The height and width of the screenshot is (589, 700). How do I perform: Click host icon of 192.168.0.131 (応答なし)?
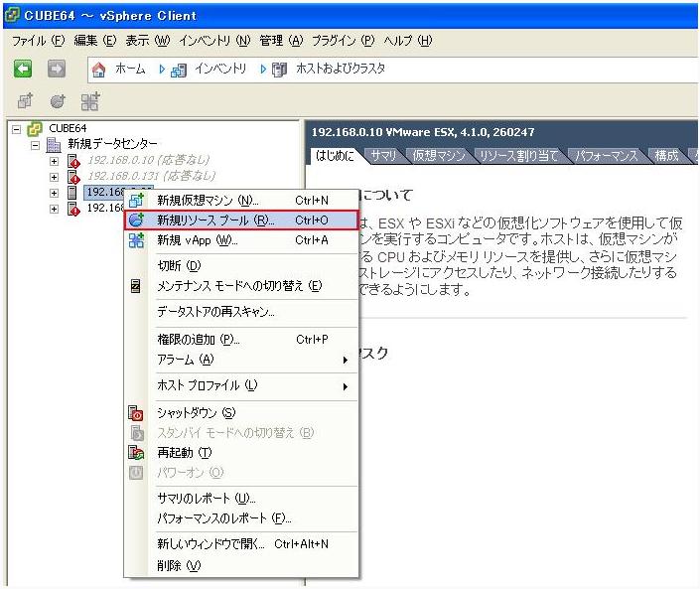[73, 177]
